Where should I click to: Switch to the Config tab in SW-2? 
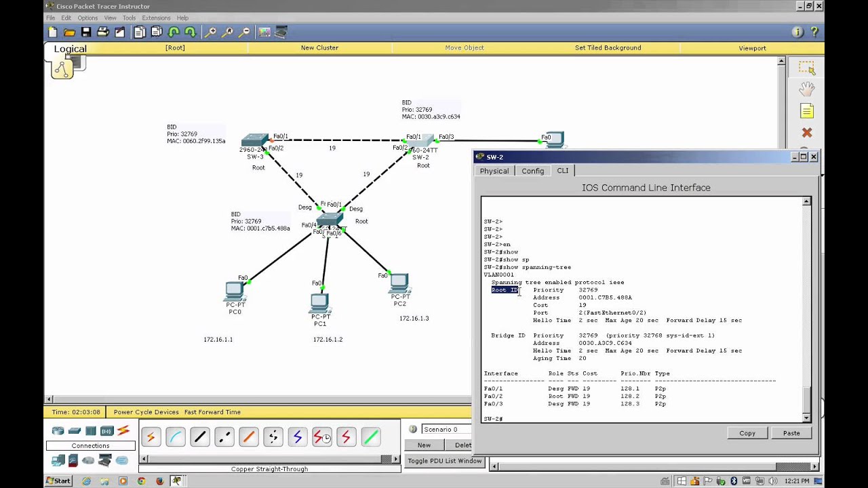point(532,171)
